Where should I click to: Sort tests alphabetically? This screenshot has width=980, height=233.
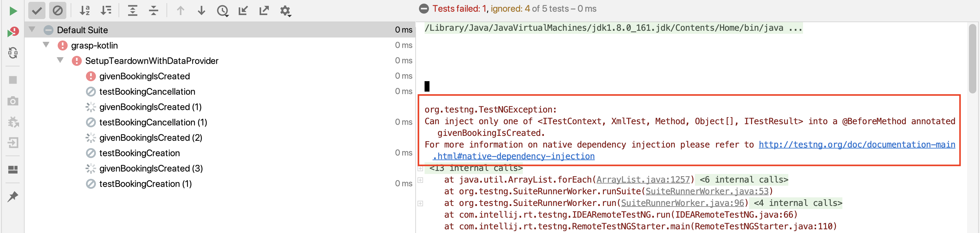pos(85,11)
